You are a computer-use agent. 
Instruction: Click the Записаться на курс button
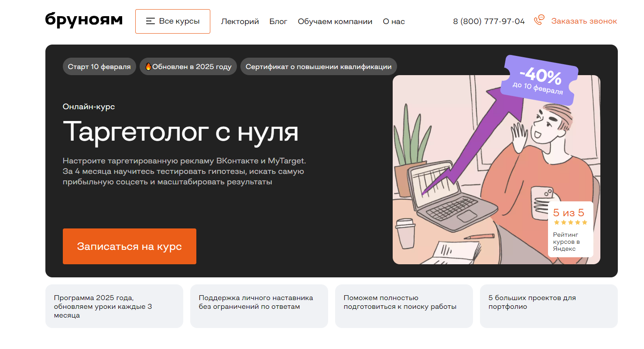pyautogui.click(x=130, y=246)
